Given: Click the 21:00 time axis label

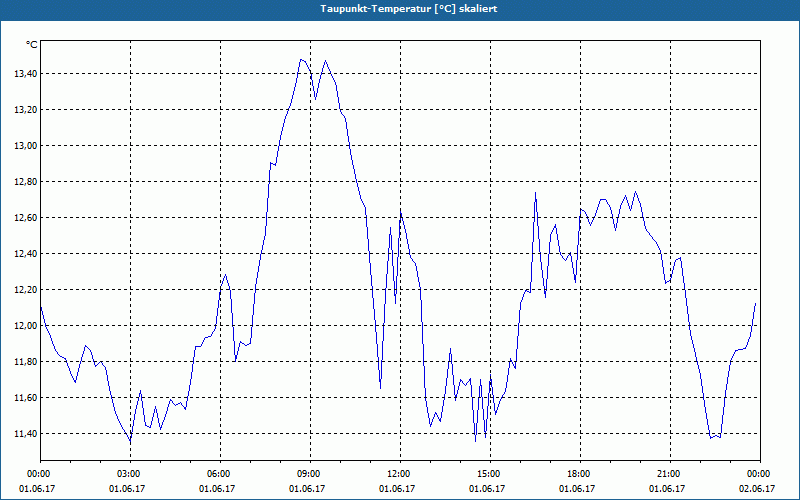Looking at the screenshot, I should [670, 474].
